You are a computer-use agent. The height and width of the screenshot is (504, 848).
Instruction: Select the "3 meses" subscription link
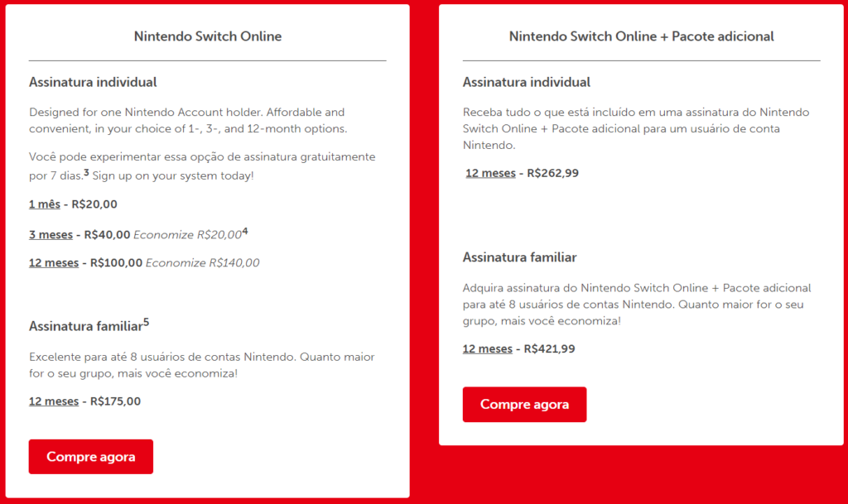tap(51, 235)
